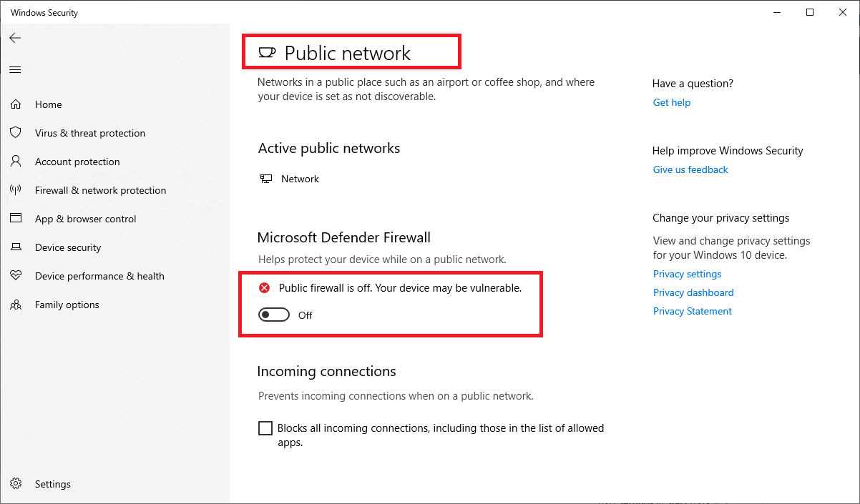Screen dimensions: 860x504
Task: Click the App & browser control icon
Action: coord(16,219)
